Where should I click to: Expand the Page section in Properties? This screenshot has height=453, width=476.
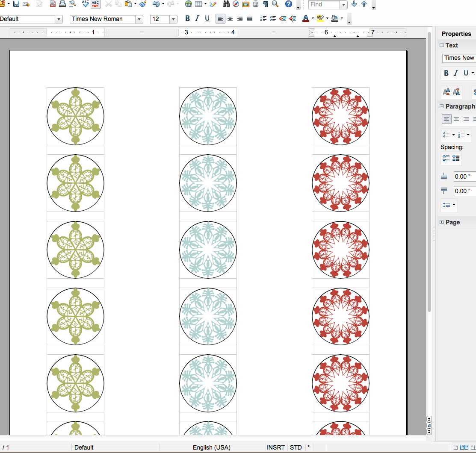(x=442, y=222)
